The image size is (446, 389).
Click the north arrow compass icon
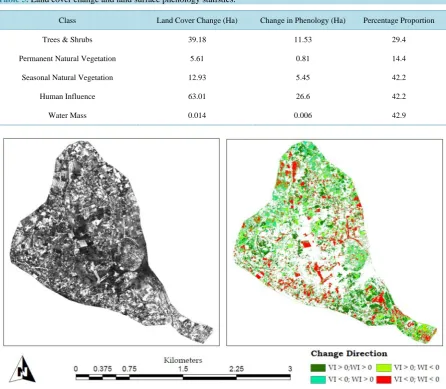tap(22, 369)
